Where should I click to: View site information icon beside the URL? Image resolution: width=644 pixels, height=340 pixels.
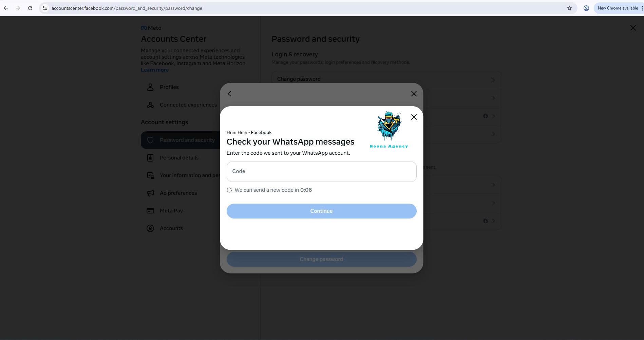click(44, 8)
